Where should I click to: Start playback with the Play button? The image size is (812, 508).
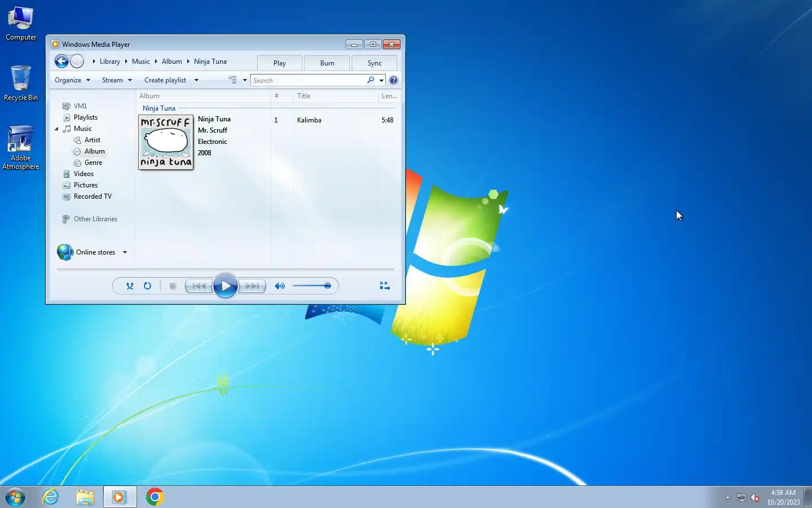point(225,286)
